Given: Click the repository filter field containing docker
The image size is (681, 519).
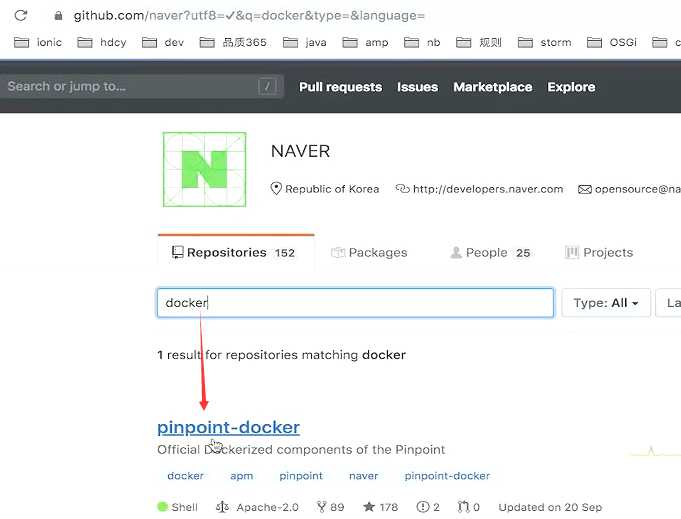Looking at the screenshot, I should pyautogui.click(x=355, y=303).
